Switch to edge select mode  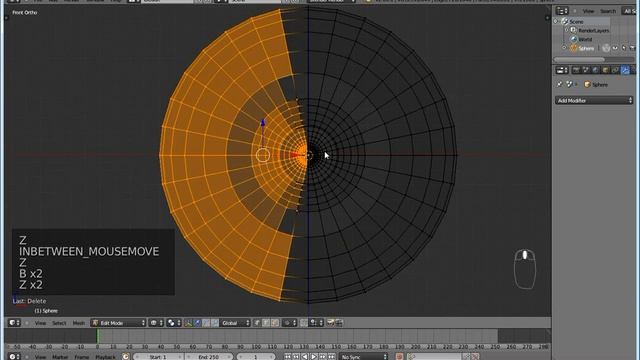[266, 323]
